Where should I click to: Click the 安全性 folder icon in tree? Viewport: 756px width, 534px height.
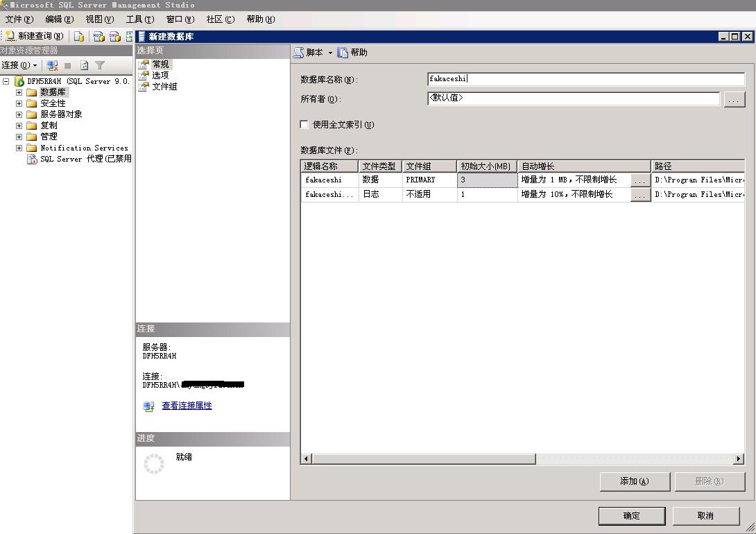[32, 103]
